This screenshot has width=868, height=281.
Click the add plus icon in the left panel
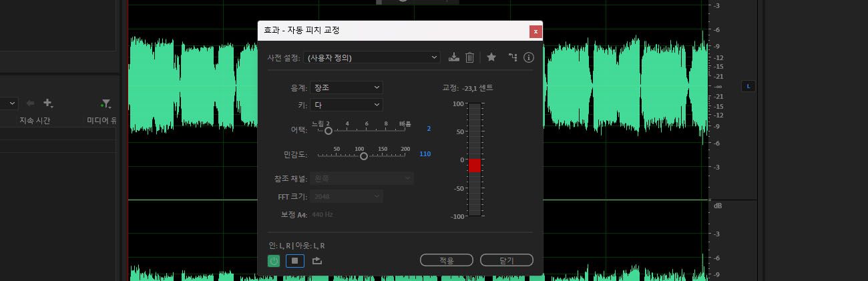click(48, 103)
